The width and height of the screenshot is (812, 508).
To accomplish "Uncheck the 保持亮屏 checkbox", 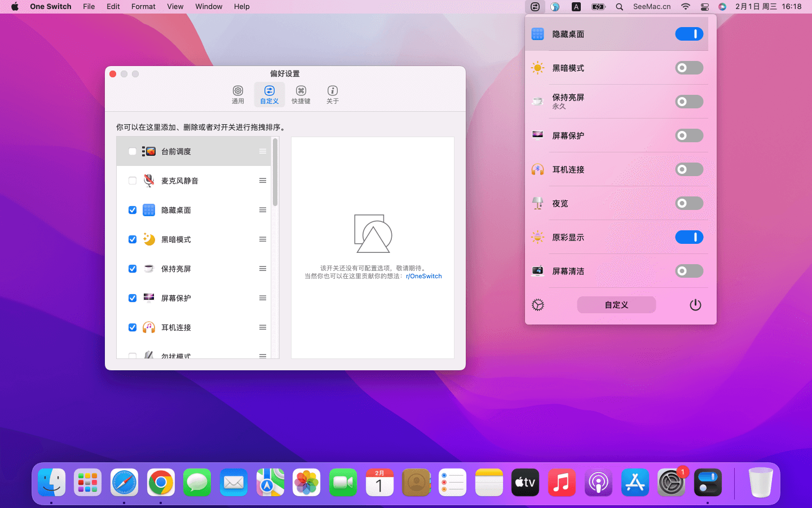I will click(x=133, y=269).
